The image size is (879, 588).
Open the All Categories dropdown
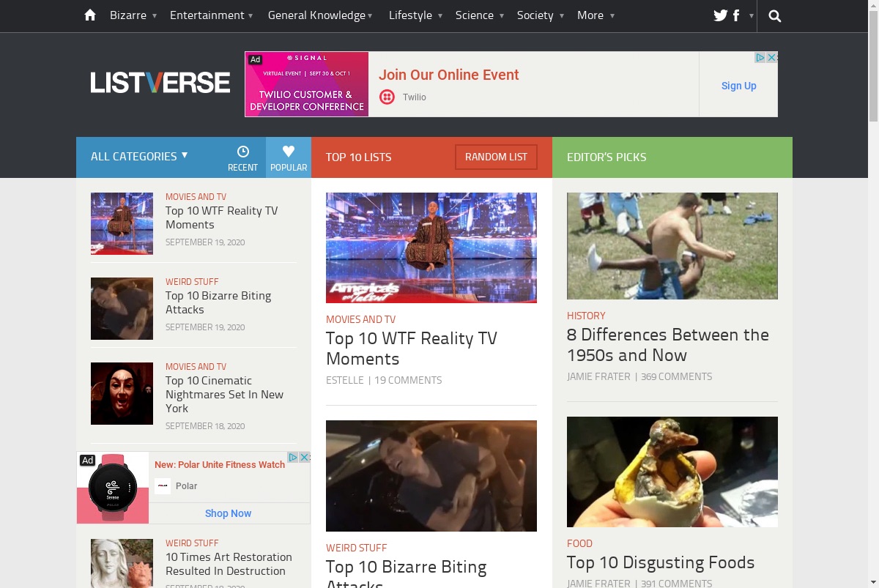[x=139, y=156]
